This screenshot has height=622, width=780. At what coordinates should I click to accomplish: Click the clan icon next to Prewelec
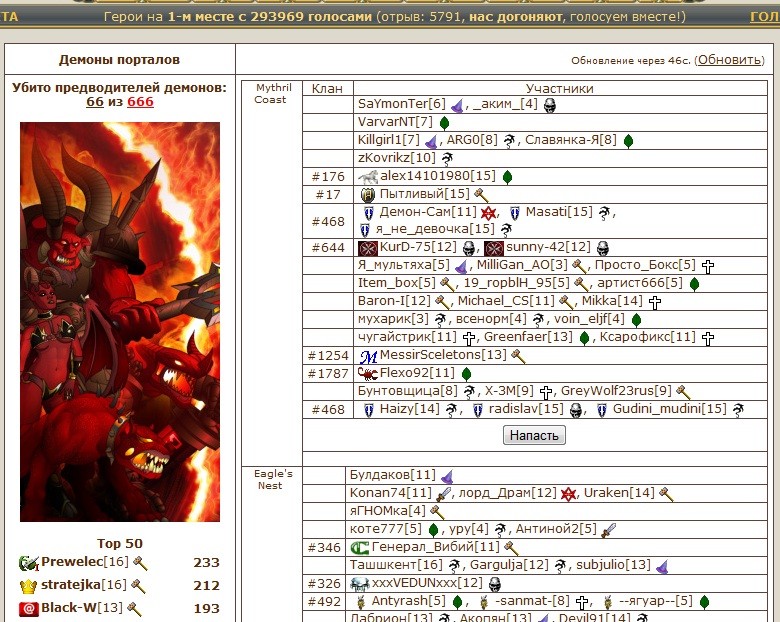(x=29, y=563)
